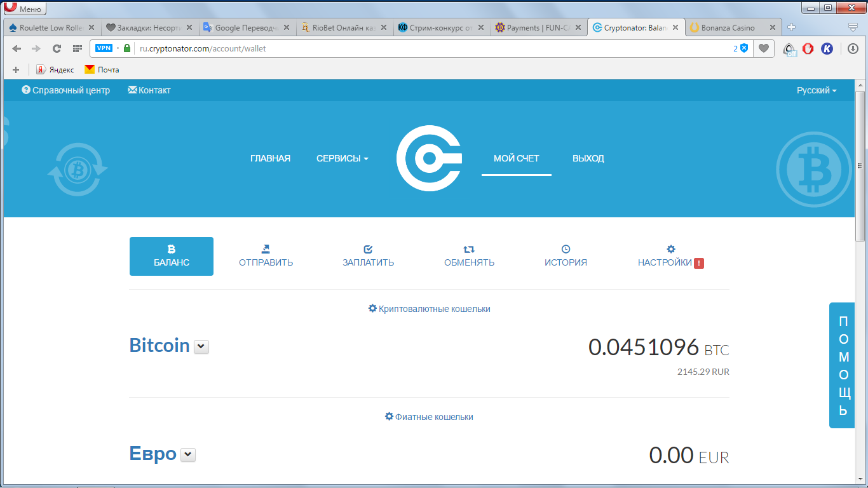The height and width of the screenshot is (488, 868).
Task: Open Криптовалютные кошельки settings link
Action: pos(430,309)
